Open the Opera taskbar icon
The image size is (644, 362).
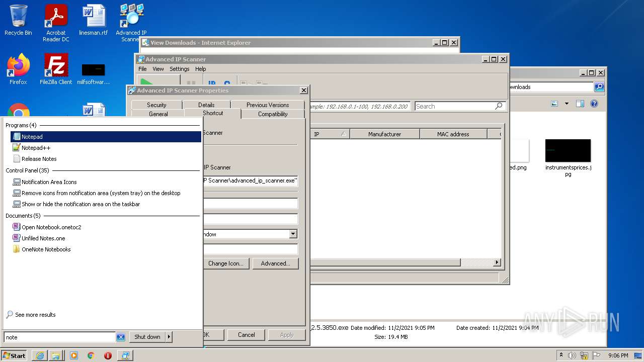pyautogui.click(x=108, y=355)
